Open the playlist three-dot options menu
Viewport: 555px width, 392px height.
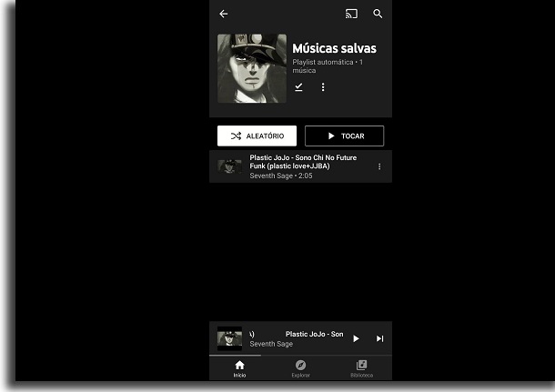point(323,87)
